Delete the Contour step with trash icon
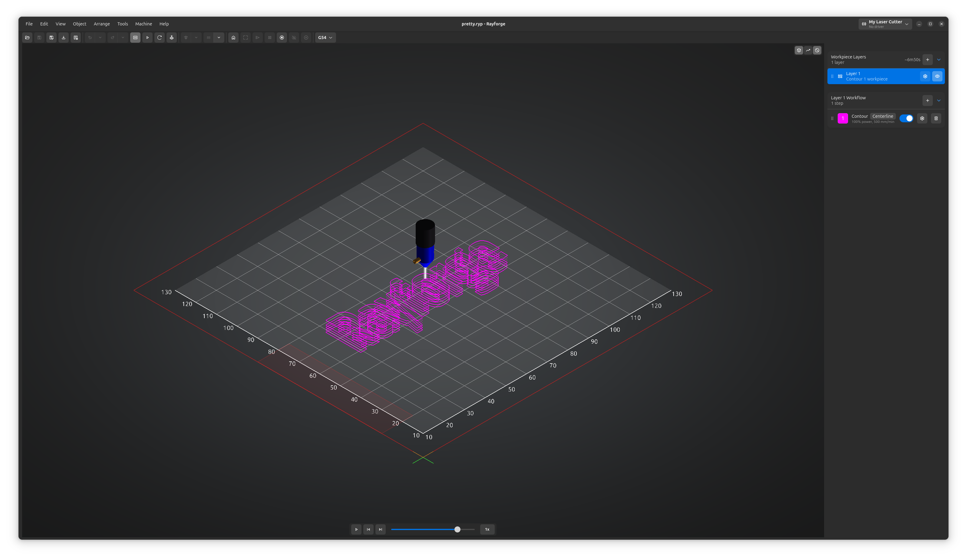 tap(936, 118)
